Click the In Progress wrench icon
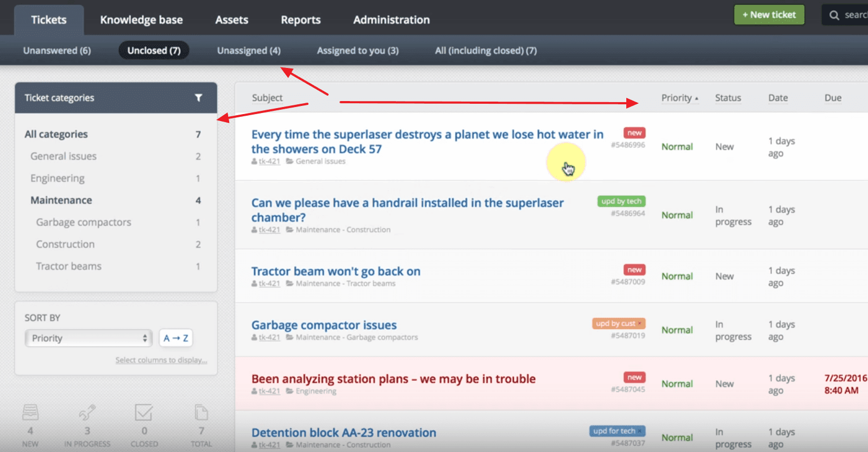The height and width of the screenshot is (452, 868). click(x=87, y=413)
